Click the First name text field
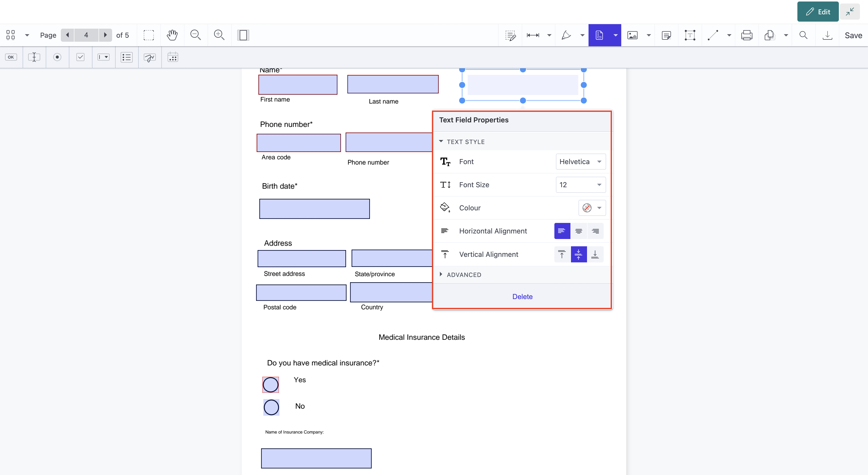The image size is (868, 475). point(298,84)
